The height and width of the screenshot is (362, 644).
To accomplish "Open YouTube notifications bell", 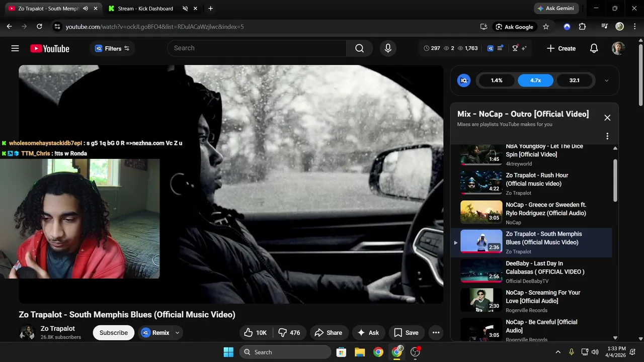I will (x=594, y=48).
